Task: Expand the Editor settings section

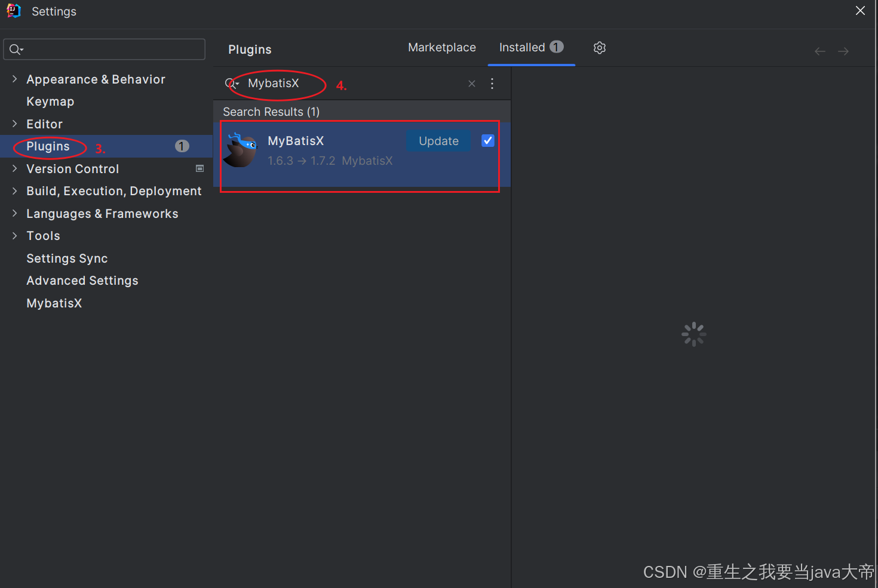Action: (15, 124)
